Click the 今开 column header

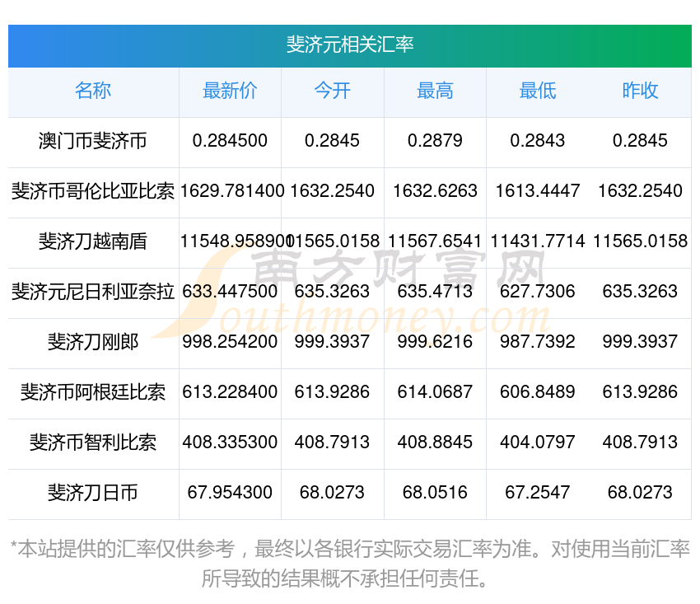coord(332,91)
